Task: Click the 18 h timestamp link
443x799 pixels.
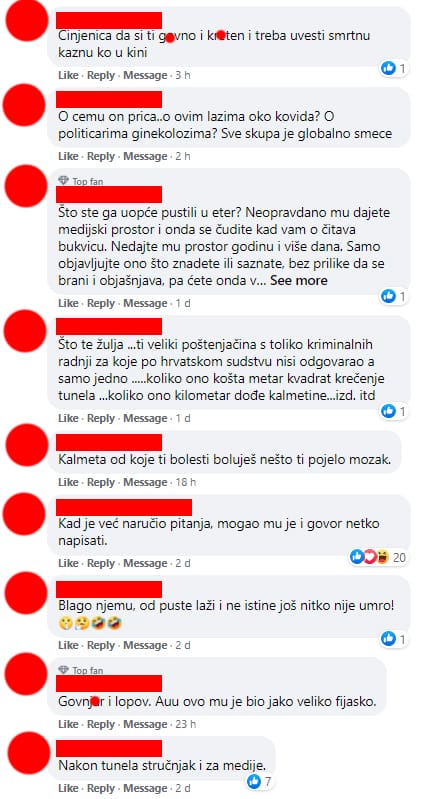Action: 186,482
